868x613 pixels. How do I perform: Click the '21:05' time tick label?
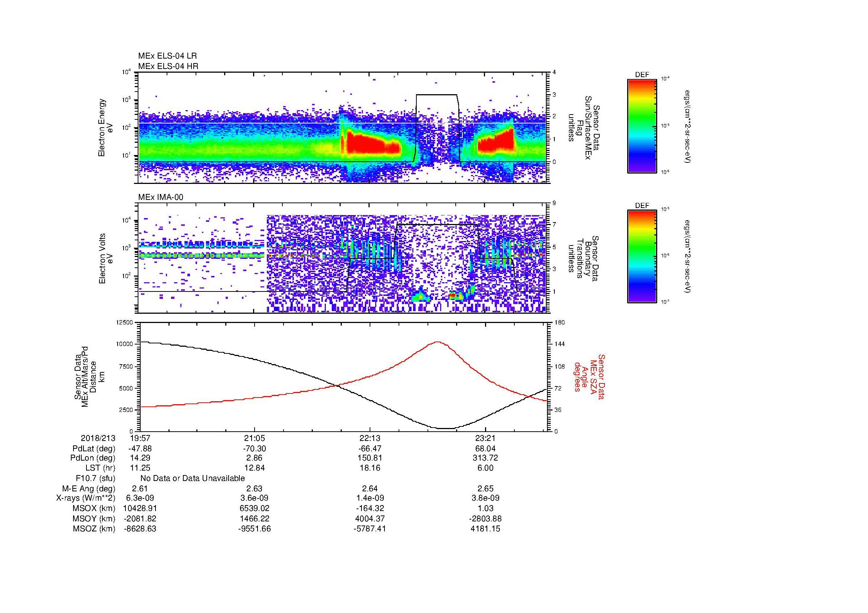click(x=255, y=438)
